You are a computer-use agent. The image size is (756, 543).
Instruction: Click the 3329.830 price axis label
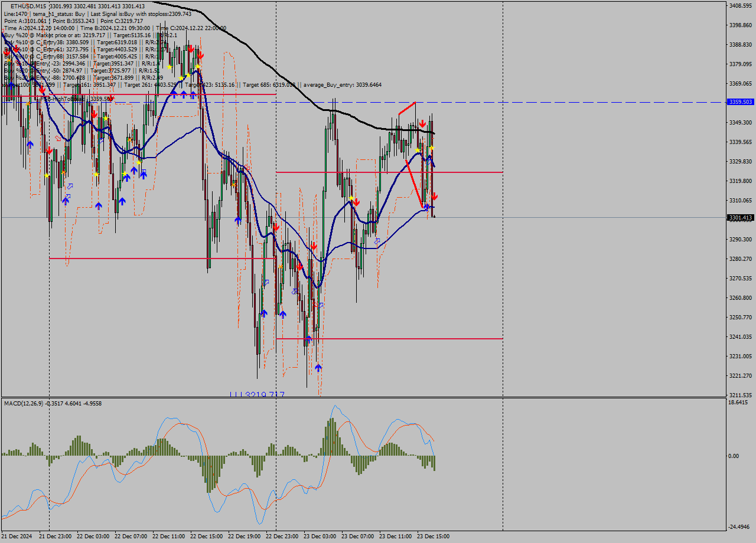point(741,162)
